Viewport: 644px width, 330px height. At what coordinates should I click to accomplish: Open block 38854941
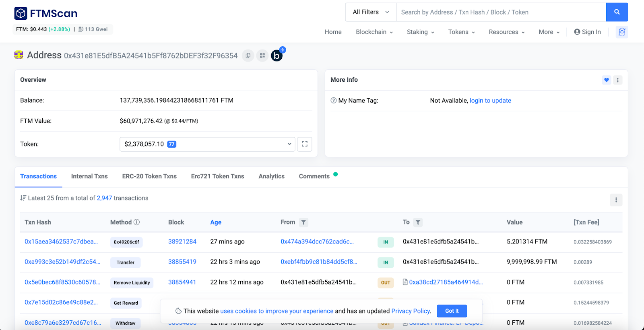182,282
